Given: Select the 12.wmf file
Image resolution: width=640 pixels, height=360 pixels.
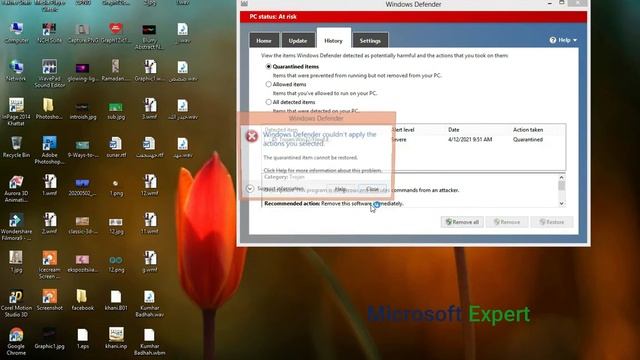Looking at the screenshot, I should pyautogui.click(x=150, y=185).
